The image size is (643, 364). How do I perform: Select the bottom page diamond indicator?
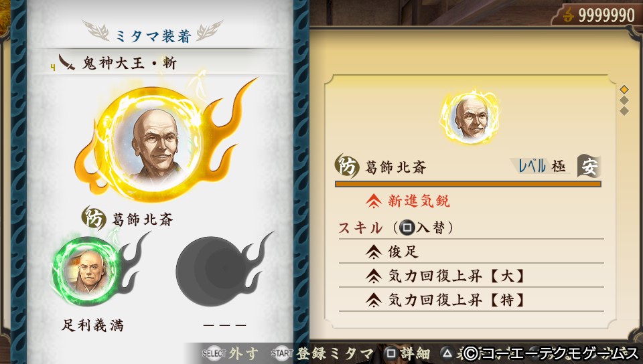624,110
